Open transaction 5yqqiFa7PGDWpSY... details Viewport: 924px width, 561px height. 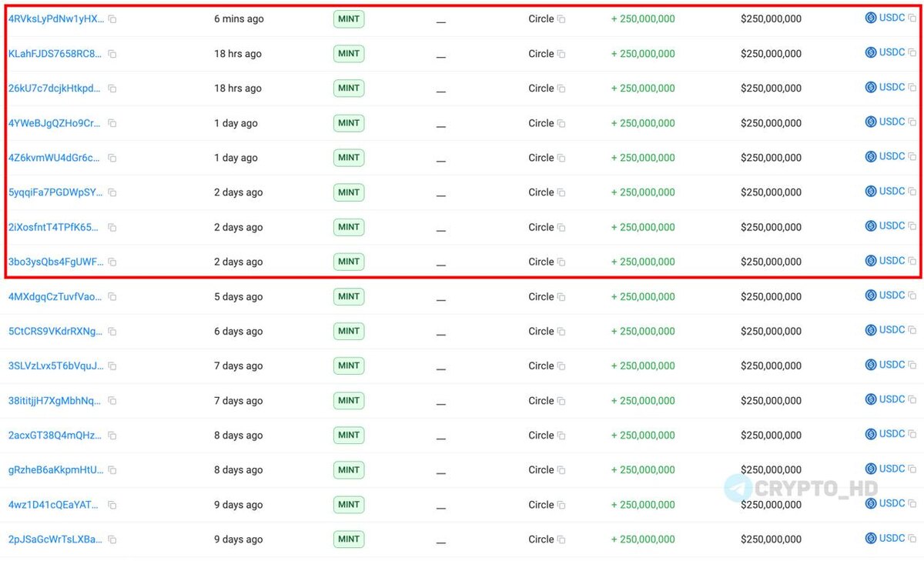click(x=55, y=192)
